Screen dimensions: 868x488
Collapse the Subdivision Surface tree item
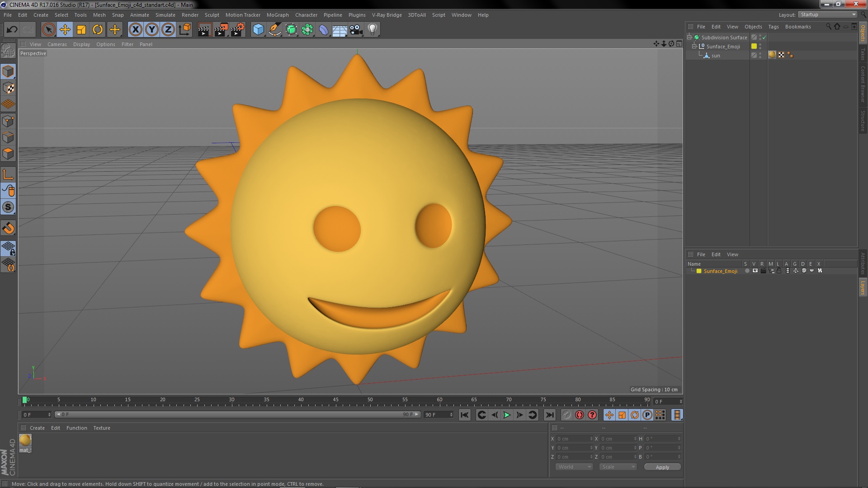tap(689, 38)
